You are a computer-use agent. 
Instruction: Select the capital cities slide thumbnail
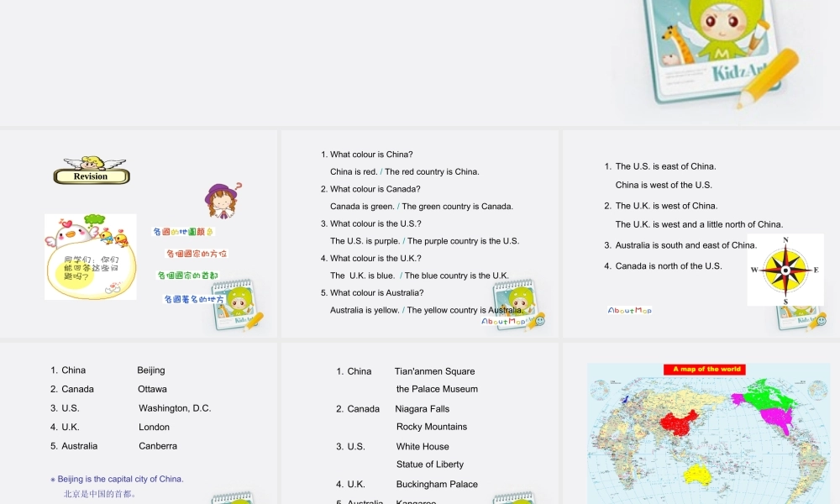click(139, 423)
